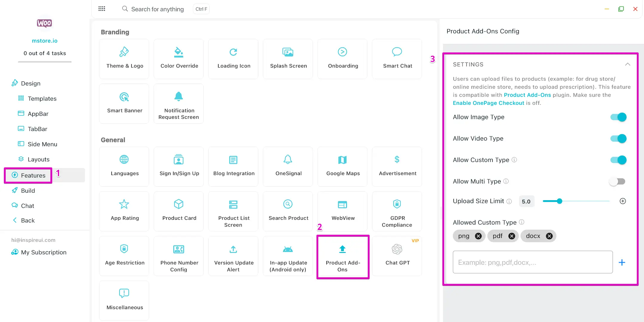The height and width of the screenshot is (322, 644).
Task: Open the GDPR Compliance card
Action: coord(397,211)
